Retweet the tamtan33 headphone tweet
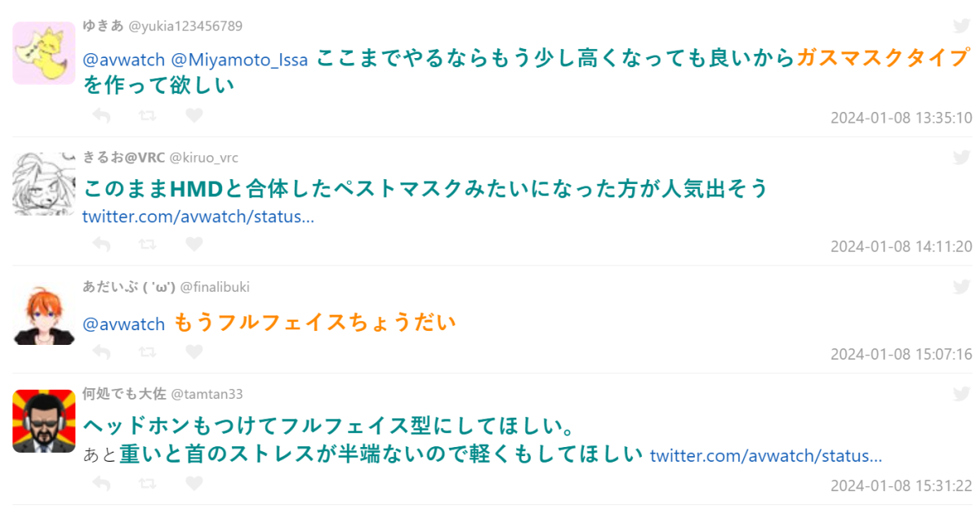980x510 pixels. 148,484
